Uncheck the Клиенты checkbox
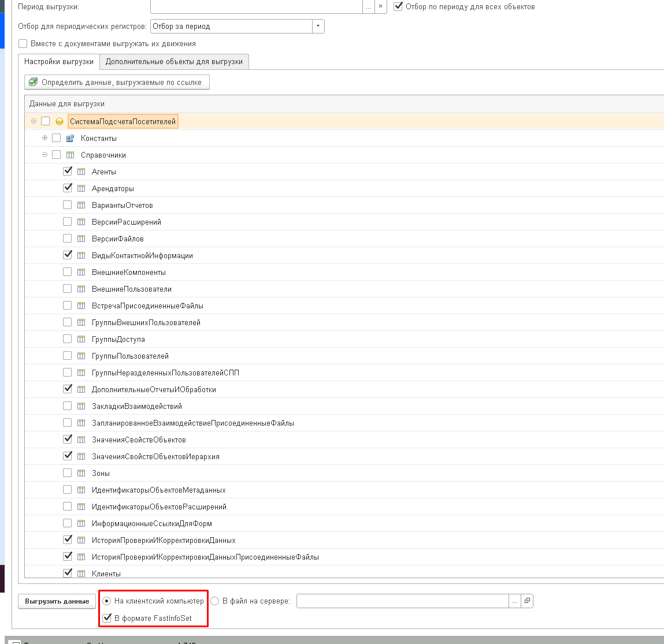The image size is (664, 644). pos(68,574)
